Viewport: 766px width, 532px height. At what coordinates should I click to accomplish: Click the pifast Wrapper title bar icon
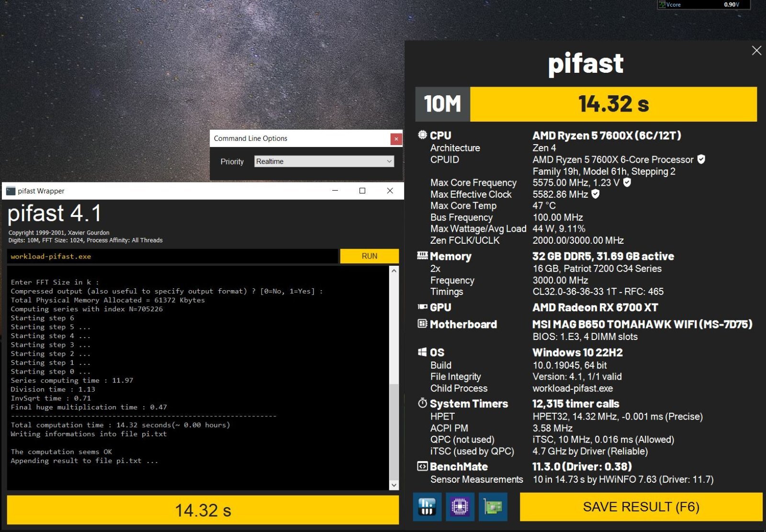[x=11, y=191]
